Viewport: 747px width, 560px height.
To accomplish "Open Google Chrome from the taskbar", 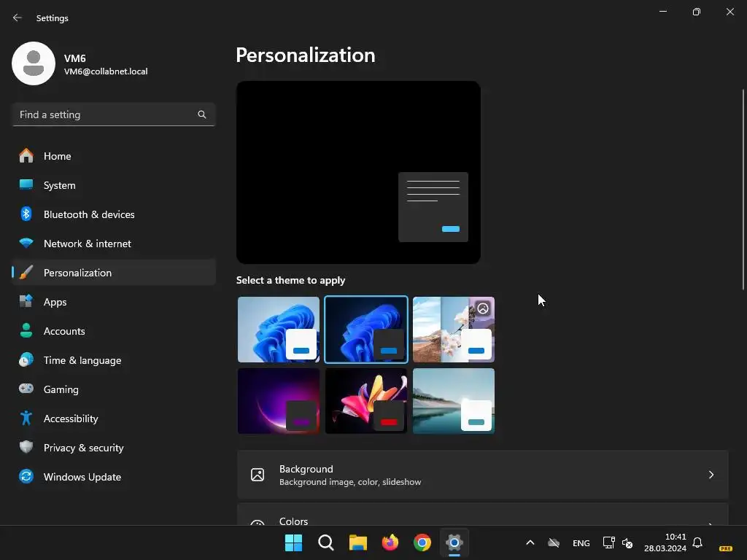I will coord(422,542).
